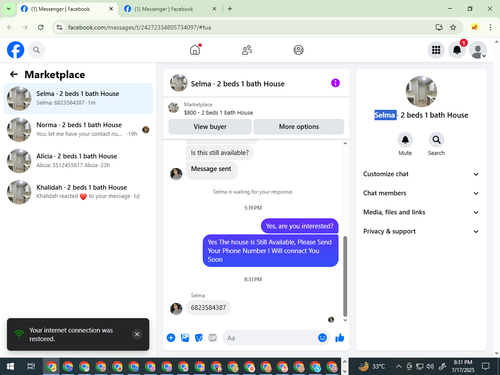Screen dimensions: 500x375
Task: Attach a file with the photo icon
Action: pos(185,338)
